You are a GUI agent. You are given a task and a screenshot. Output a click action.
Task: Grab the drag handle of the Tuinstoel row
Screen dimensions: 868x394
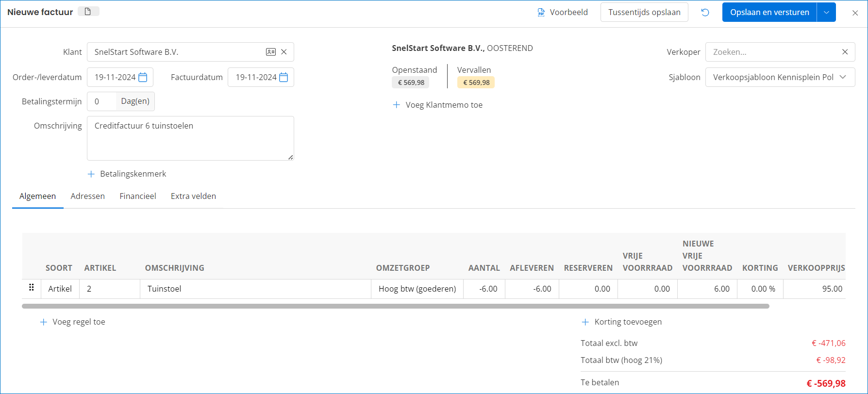pos(32,288)
